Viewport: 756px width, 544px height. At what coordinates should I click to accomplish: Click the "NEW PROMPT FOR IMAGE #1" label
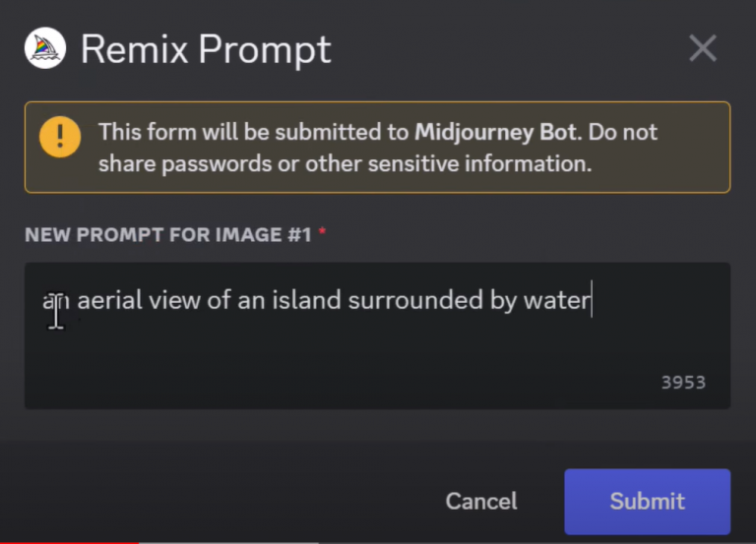click(168, 234)
